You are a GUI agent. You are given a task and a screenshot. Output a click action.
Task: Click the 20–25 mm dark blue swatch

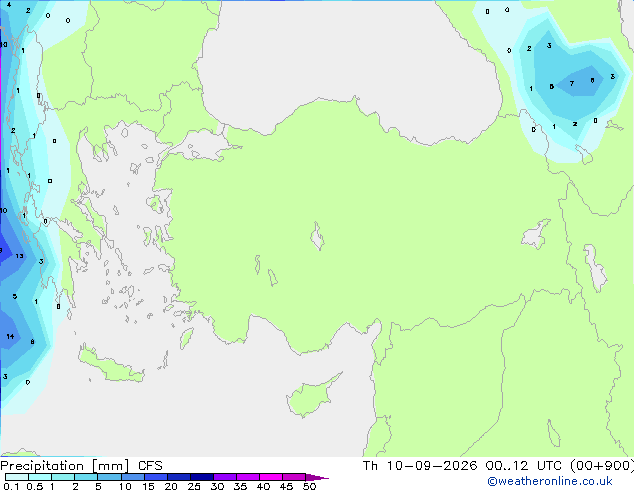coord(178,477)
